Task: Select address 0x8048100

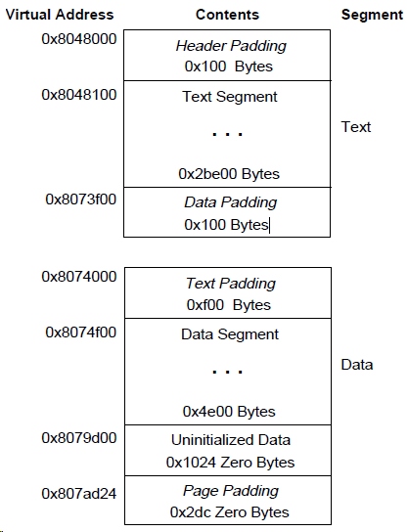Action: (79, 95)
